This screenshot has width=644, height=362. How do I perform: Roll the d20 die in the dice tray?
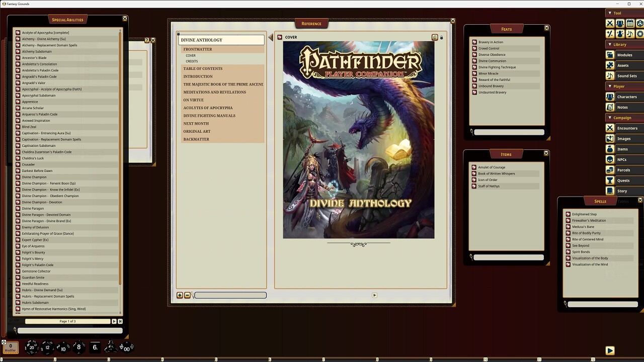tap(31, 346)
